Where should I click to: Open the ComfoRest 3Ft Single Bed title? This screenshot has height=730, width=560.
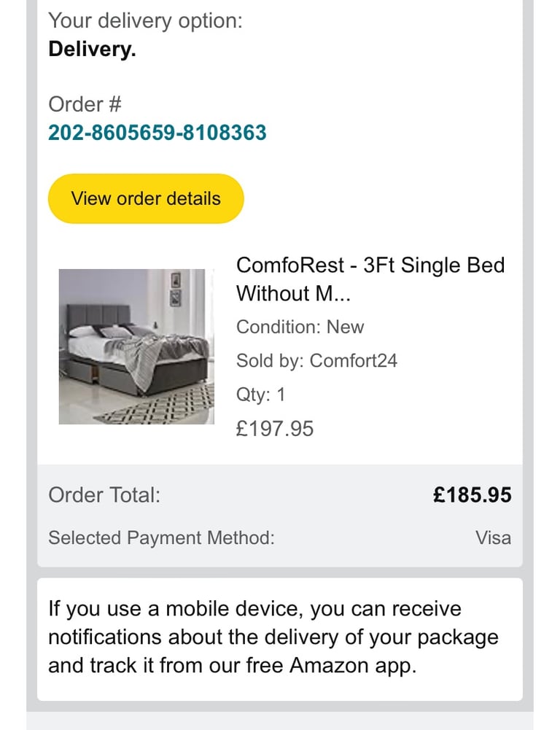coord(370,265)
